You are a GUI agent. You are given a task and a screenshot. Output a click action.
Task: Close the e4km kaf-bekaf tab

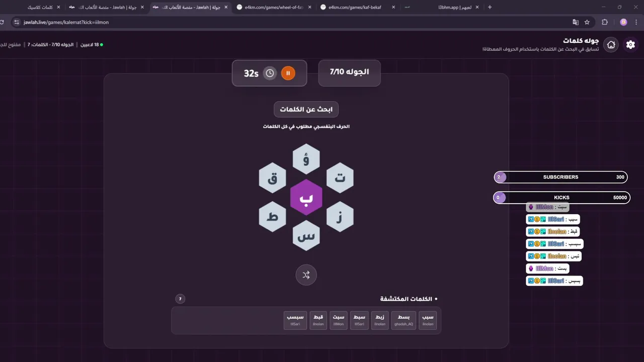(393, 8)
